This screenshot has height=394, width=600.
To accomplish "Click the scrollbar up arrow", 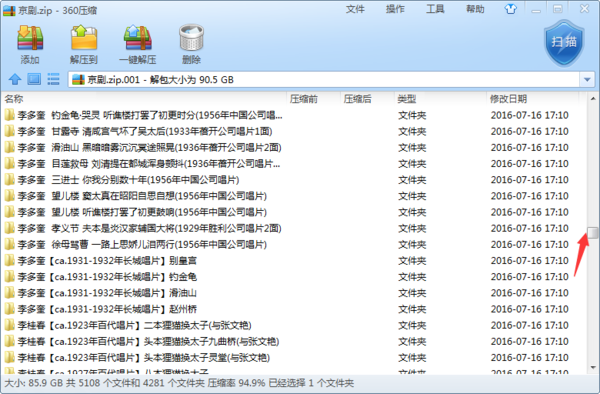I will (x=593, y=98).
